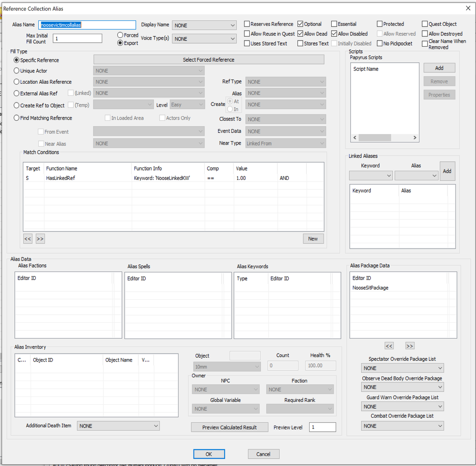Open Guard Warn Override Package List dropdown

pyautogui.click(x=402, y=406)
